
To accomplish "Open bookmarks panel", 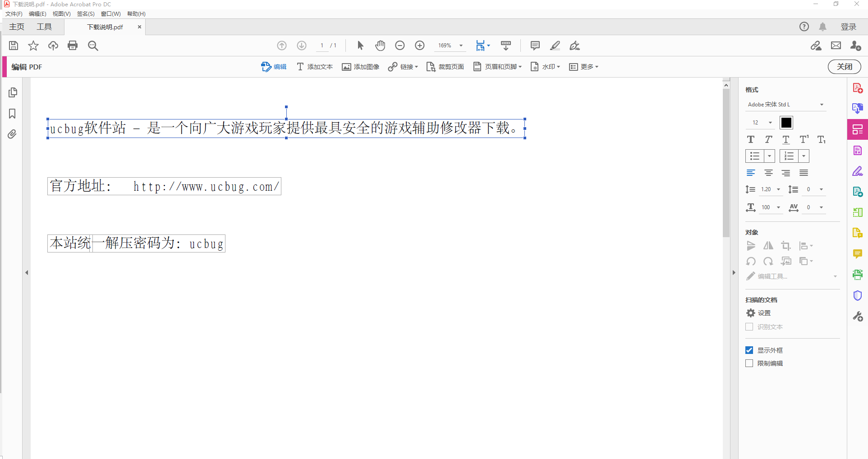I will coord(13,114).
